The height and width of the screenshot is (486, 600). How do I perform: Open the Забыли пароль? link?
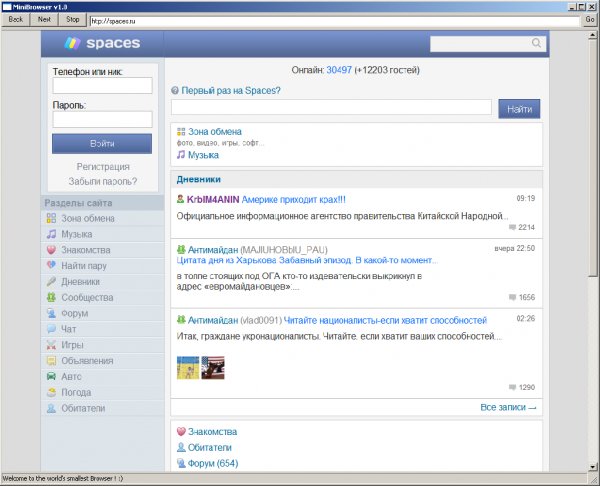(x=103, y=181)
